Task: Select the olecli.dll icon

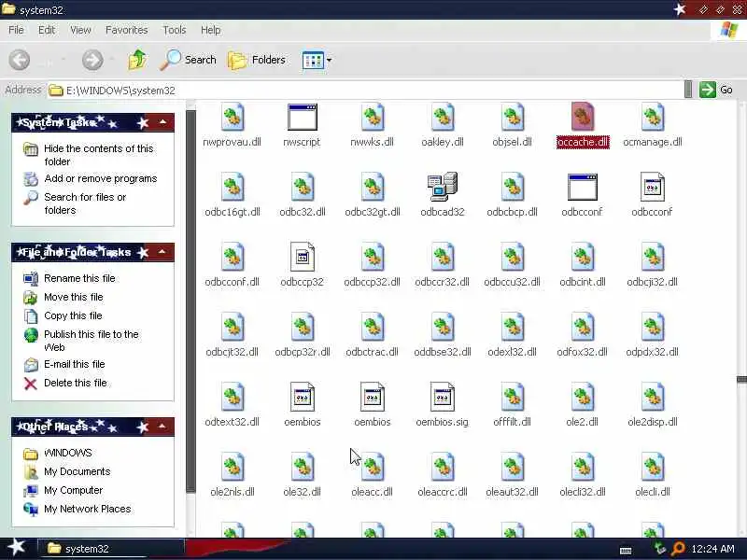Action: coord(652,467)
